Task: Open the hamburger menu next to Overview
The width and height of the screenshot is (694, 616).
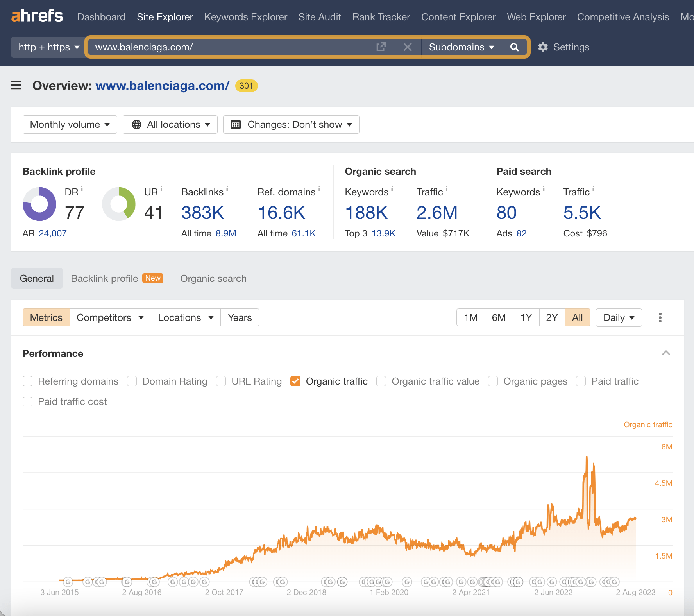Action: pyautogui.click(x=16, y=86)
